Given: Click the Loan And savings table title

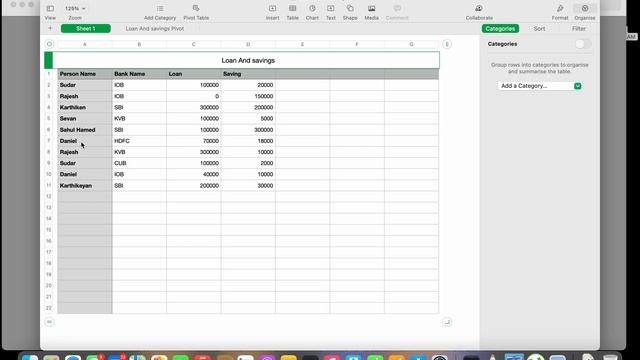Looking at the screenshot, I should point(248,60).
